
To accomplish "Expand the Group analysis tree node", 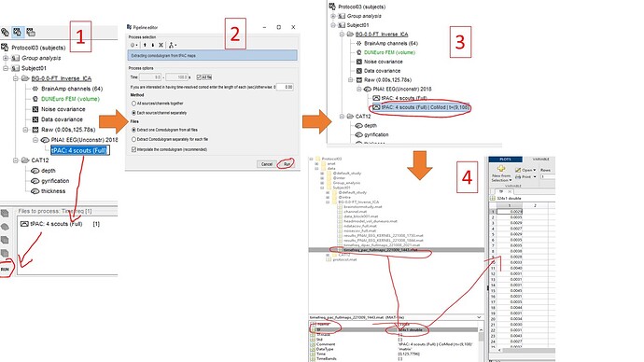I will pyautogui.click(x=7, y=58).
